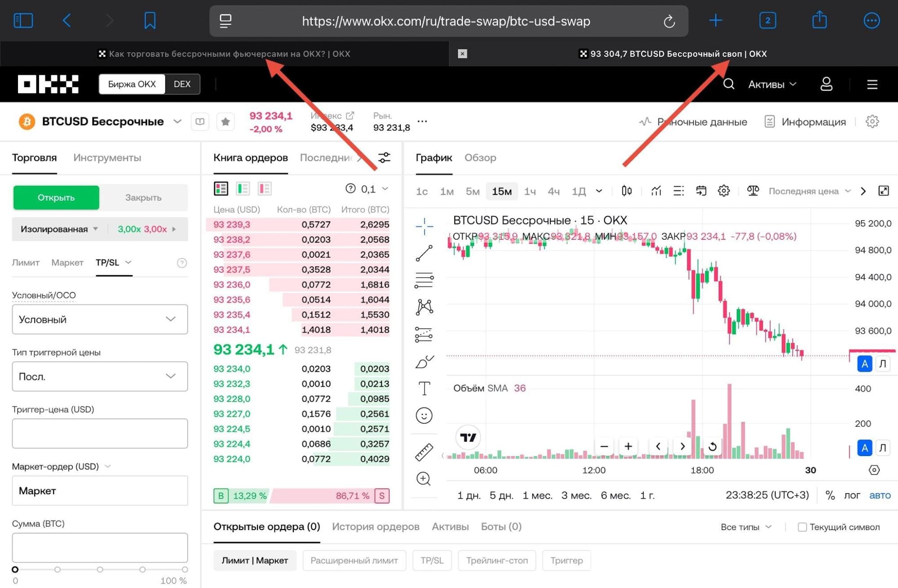
Task: Open order book filter settings icon
Action: coord(384,158)
